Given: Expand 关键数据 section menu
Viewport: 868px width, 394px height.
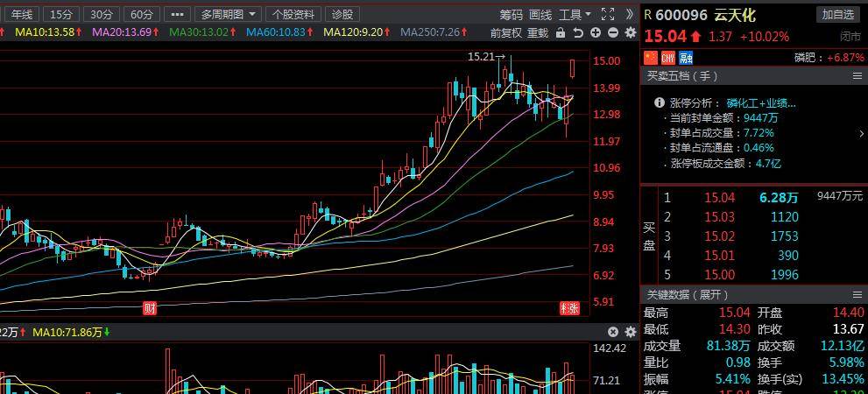Looking at the screenshot, I should (857, 295).
